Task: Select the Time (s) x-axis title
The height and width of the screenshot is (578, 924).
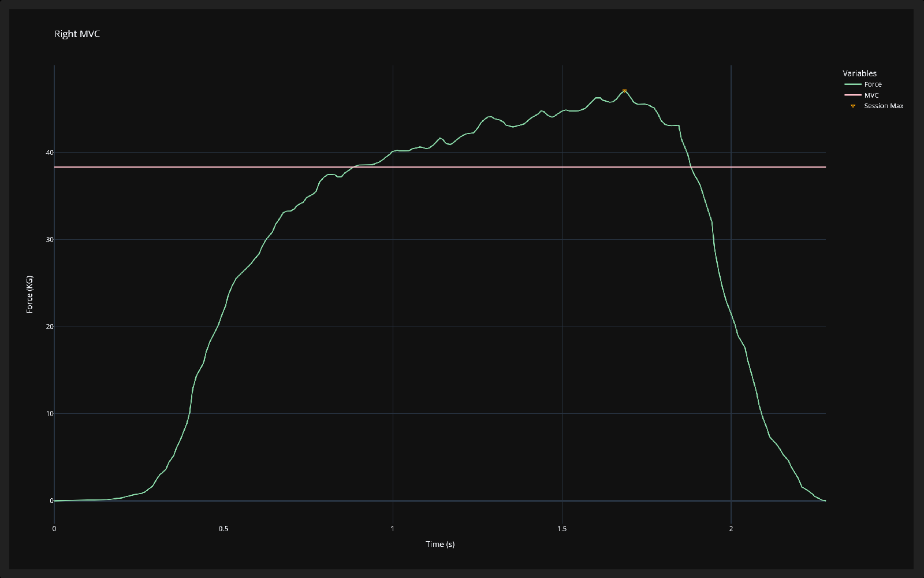Action: tap(440, 544)
